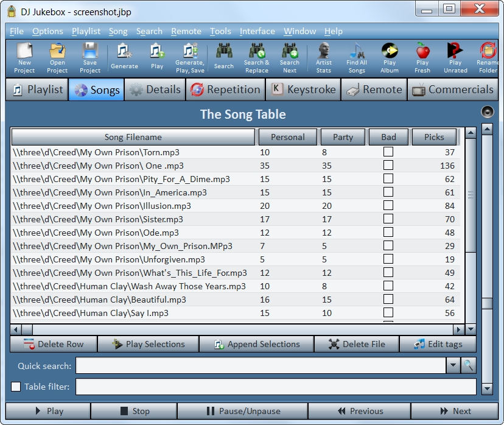Click the Search & Replace icon
Screen dimensions: 504x425
(256, 58)
